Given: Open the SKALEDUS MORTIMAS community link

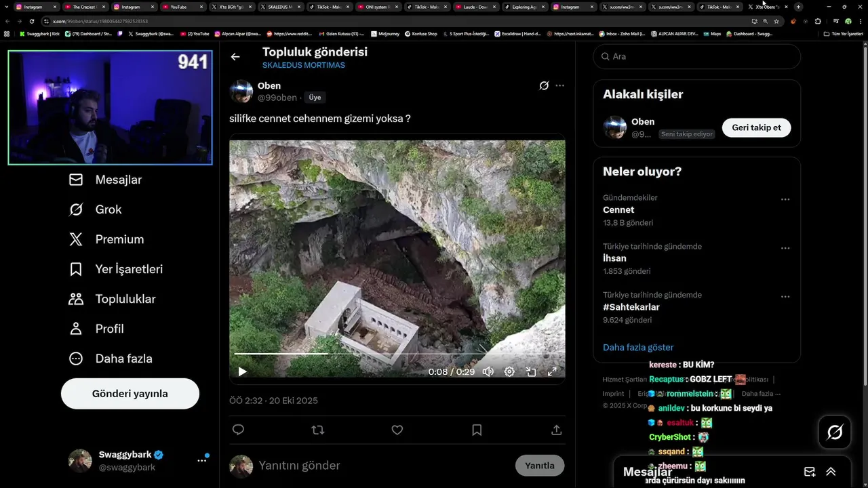Looking at the screenshot, I should point(304,65).
